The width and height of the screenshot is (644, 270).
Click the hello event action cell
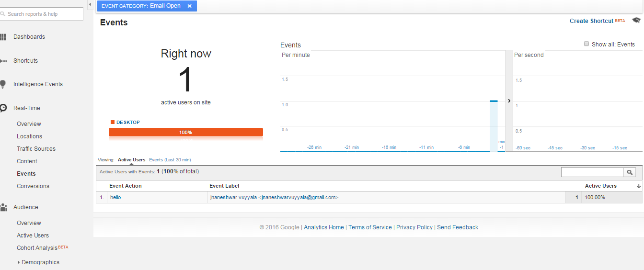click(116, 197)
